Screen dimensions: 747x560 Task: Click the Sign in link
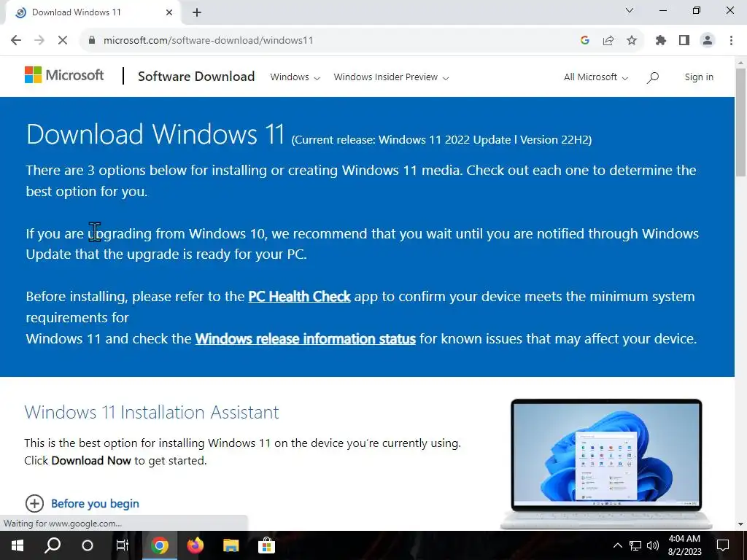[x=699, y=77]
